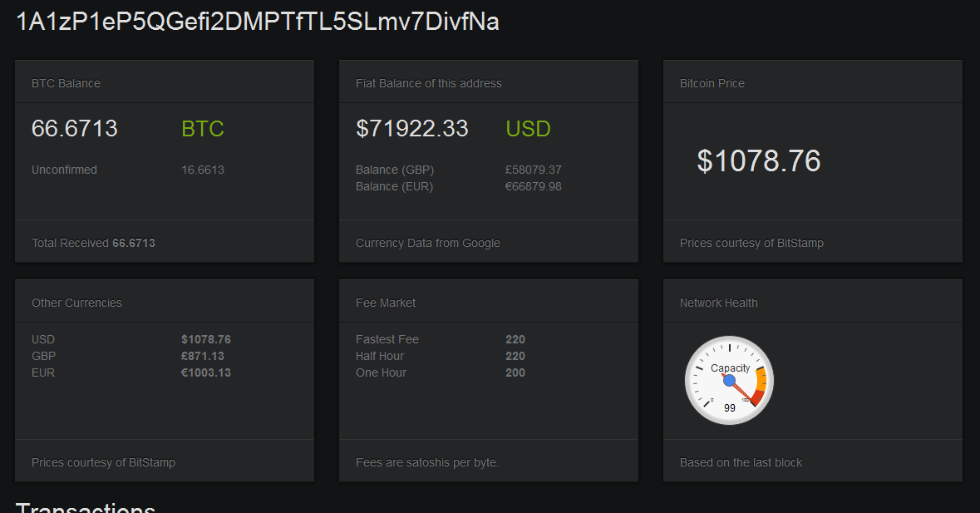Click the green USD currency label

[528, 129]
